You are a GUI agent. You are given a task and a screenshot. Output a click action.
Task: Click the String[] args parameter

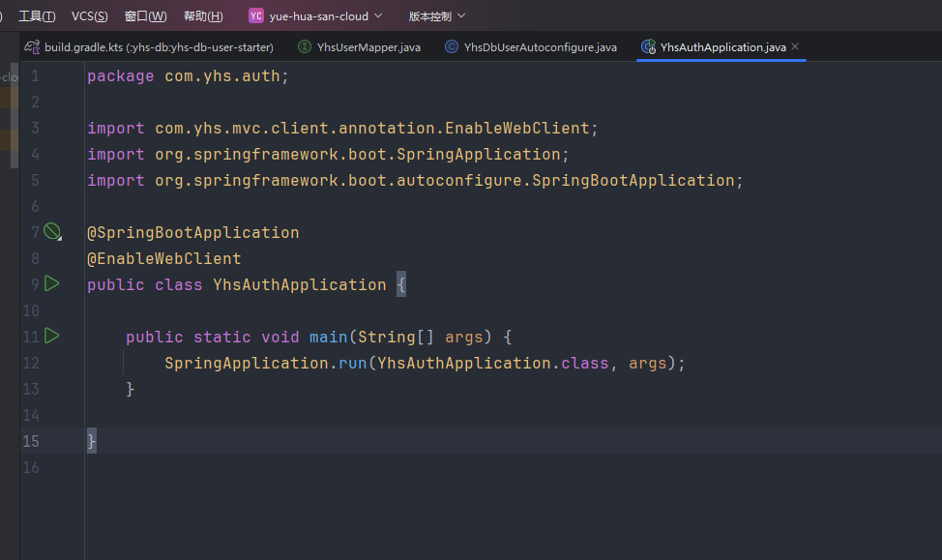425,338
